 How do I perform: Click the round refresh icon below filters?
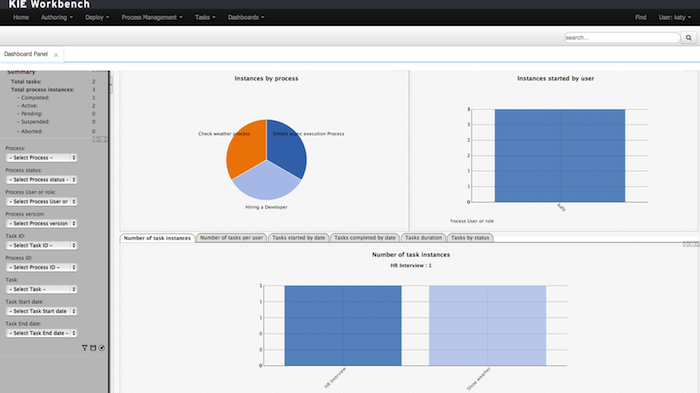click(x=102, y=347)
